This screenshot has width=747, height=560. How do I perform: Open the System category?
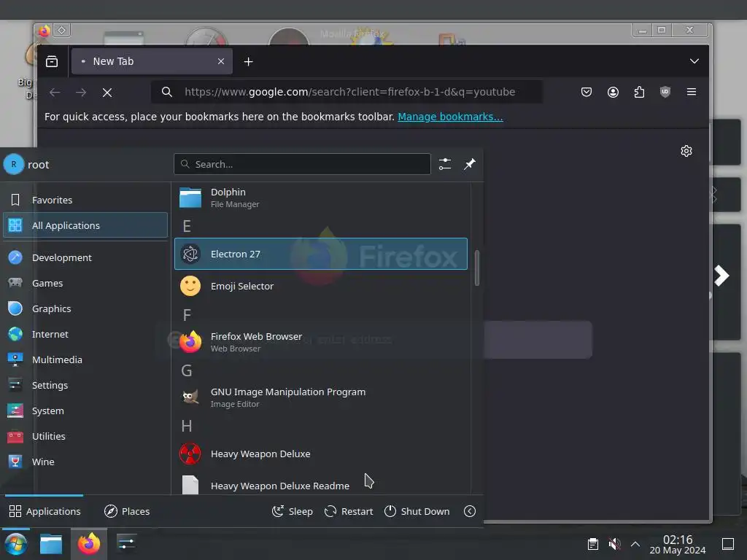[85, 411]
